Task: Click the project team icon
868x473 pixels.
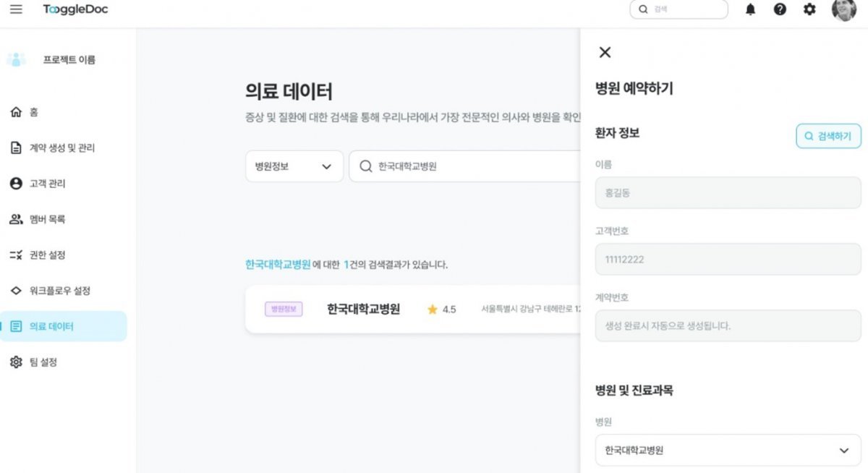Action: tap(16, 60)
